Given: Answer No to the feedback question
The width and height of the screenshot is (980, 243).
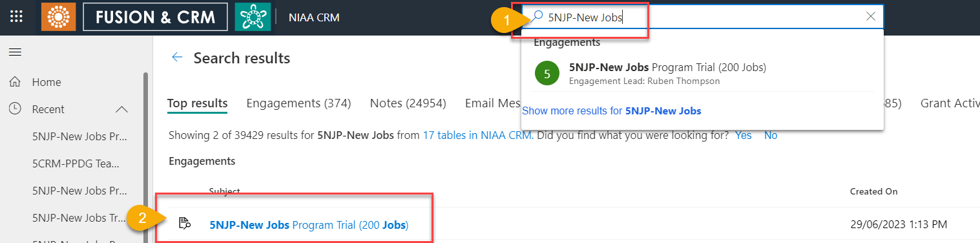Looking at the screenshot, I should [771, 135].
